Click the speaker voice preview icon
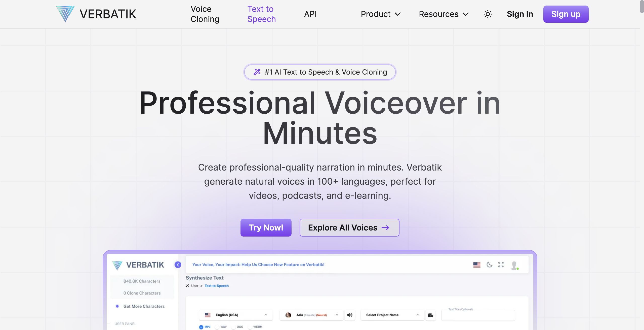Image resolution: width=644 pixels, height=330 pixels. 350,315
